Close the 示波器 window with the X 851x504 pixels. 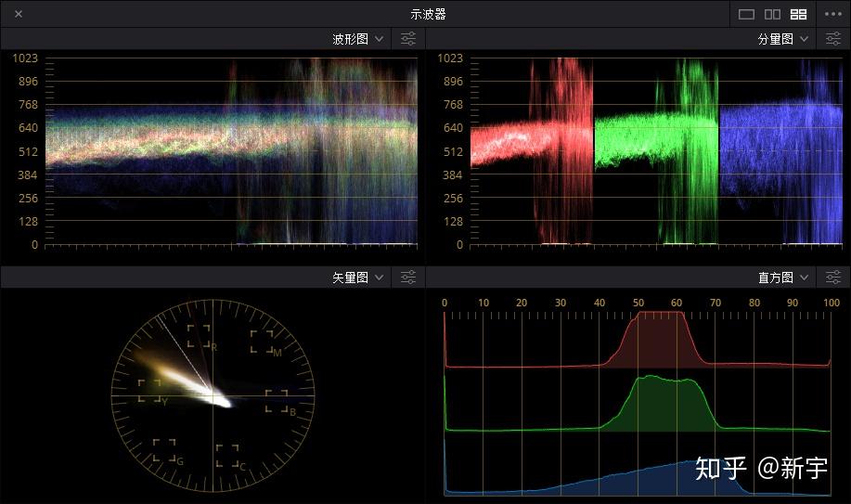[x=19, y=14]
